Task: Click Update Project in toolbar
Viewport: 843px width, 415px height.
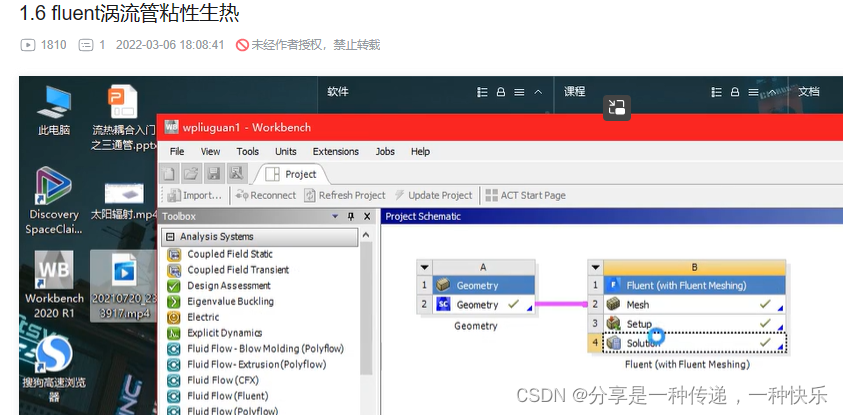Action: (x=433, y=195)
